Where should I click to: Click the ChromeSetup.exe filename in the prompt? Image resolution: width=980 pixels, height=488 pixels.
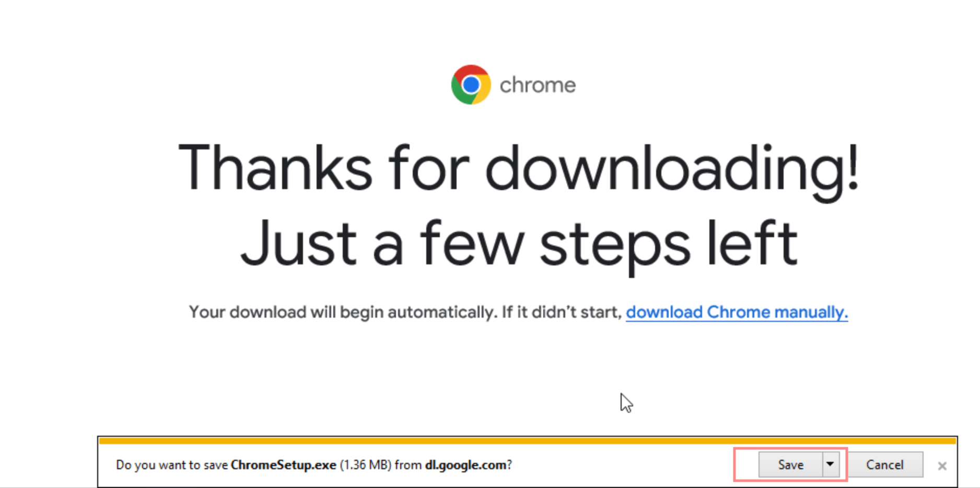coord(283,465)
